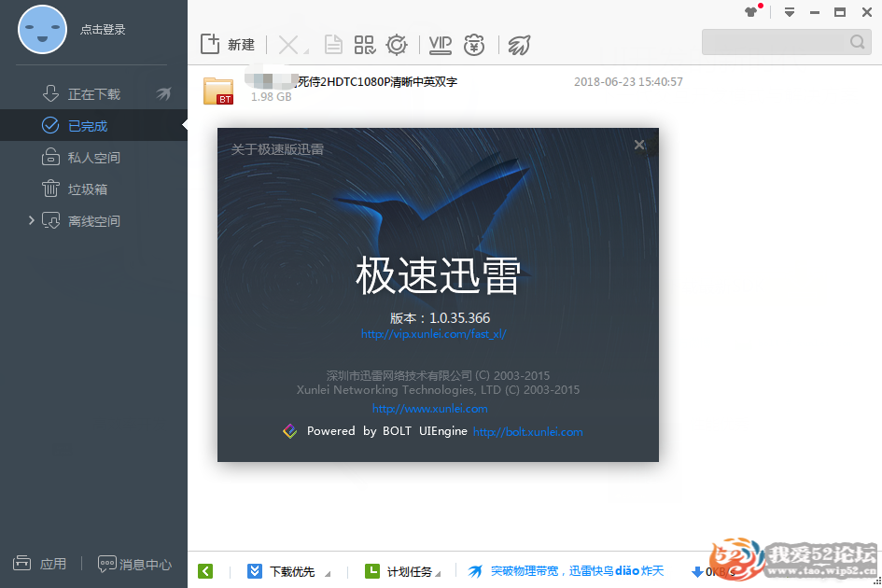This screenshot has height=588, width=882.
Task: Click the VIP toolbar icon
Action: click(x=440, y=45)
